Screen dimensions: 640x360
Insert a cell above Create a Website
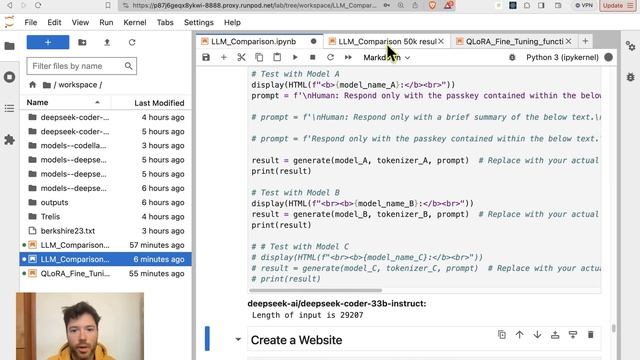tap(555, 335)
